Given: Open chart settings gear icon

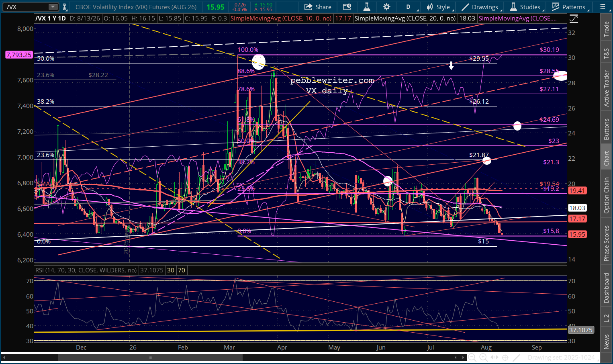Looking at the screenshot, I should point(386,7).
